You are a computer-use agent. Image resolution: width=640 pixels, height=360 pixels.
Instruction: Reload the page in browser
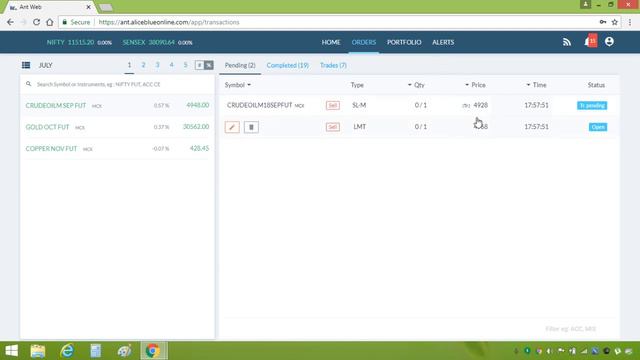click(36, 22)
